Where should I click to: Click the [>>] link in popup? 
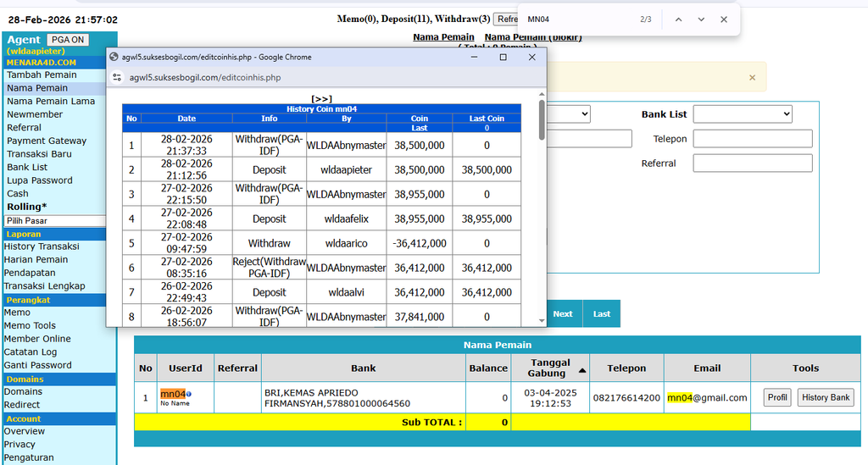click(321, 99)
